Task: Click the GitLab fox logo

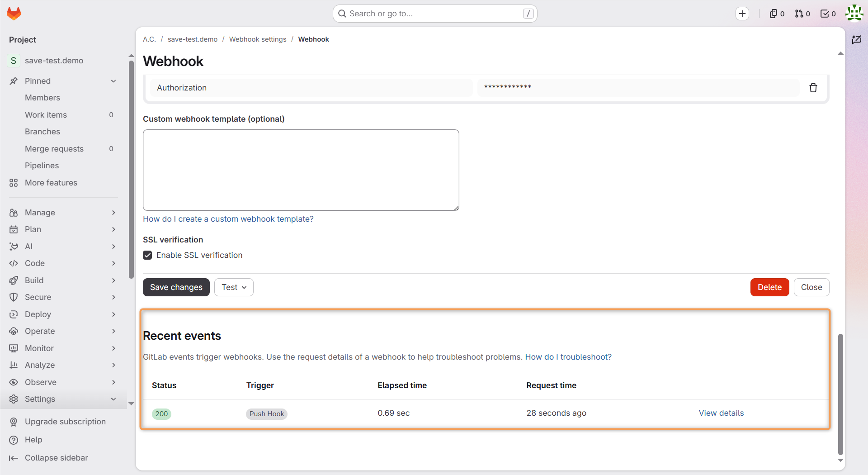Action: [x=14, y=14]
